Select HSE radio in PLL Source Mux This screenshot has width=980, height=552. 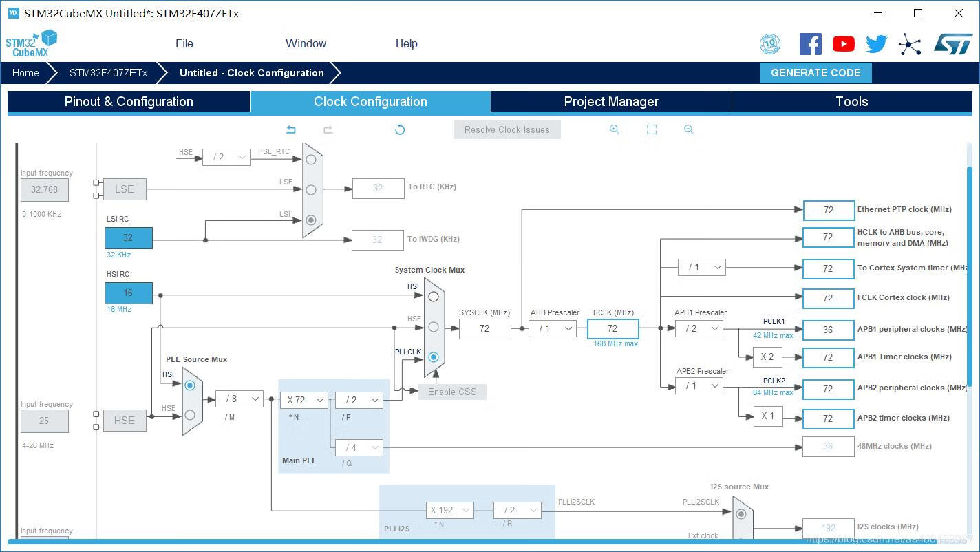pos(190,415)
